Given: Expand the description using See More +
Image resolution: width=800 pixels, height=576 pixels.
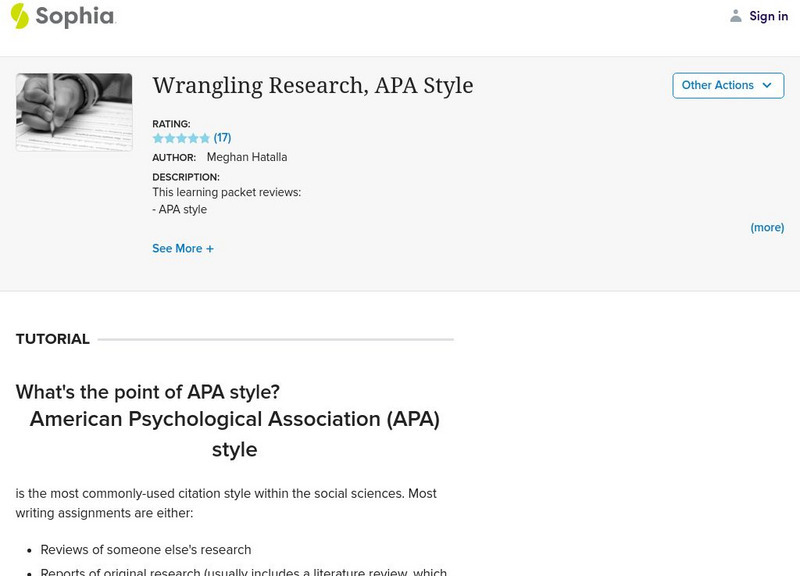Looking at the screenshot, I should 183,248.
